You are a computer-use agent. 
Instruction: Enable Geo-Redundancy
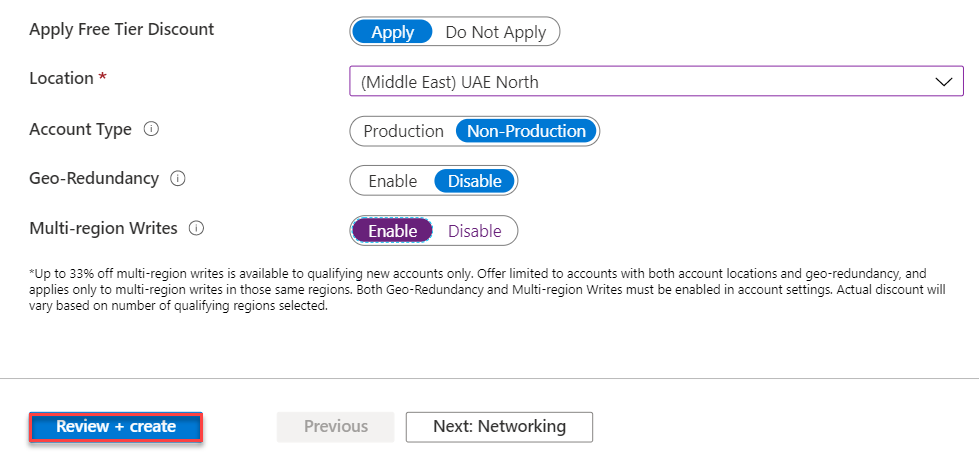click(392, 181)
